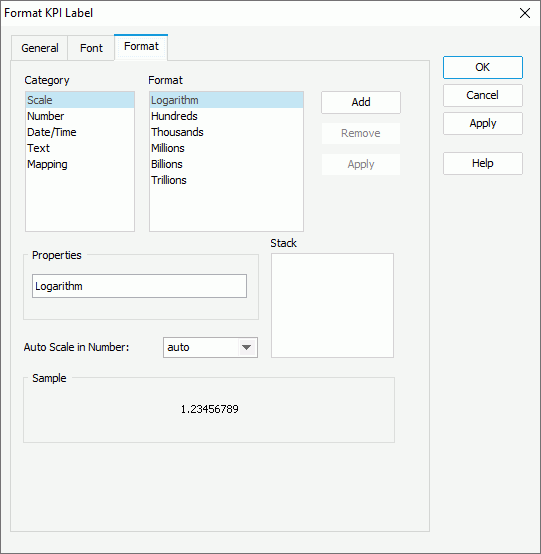Select Thousands format
The width and height of the screenshot is (541, 554).
(226, 132)
